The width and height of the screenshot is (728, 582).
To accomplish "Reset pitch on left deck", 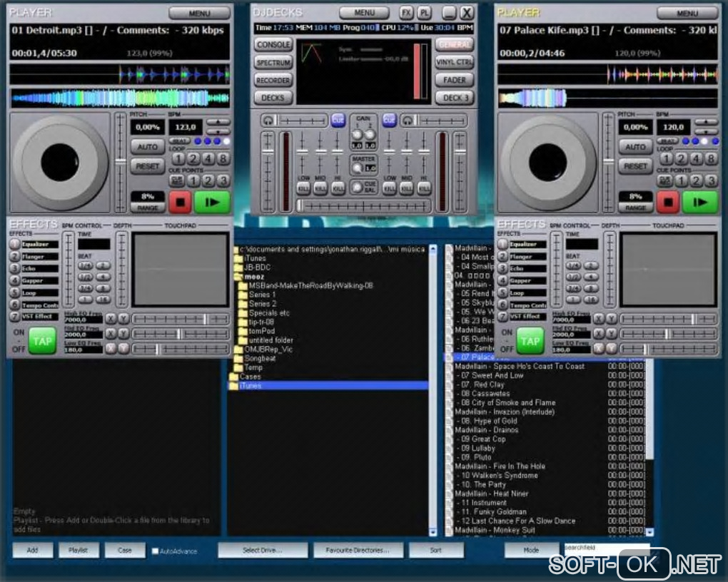I will (148, 166).
